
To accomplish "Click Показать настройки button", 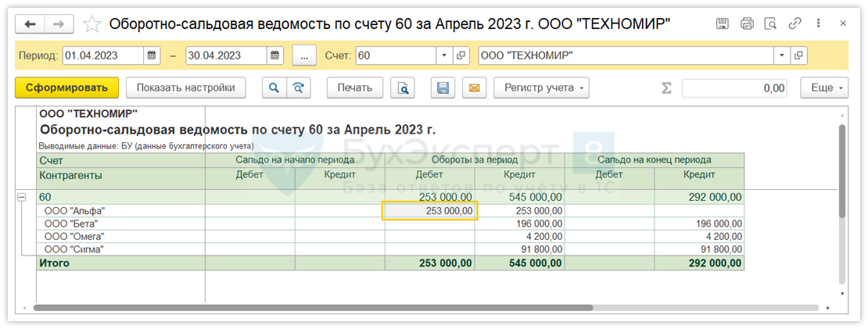I will (186, 88).
